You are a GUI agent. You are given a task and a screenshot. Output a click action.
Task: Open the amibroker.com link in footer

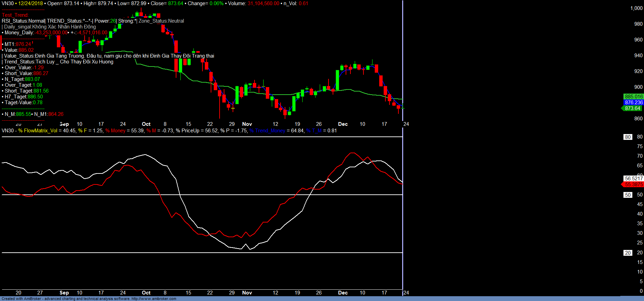click(153, 299)
